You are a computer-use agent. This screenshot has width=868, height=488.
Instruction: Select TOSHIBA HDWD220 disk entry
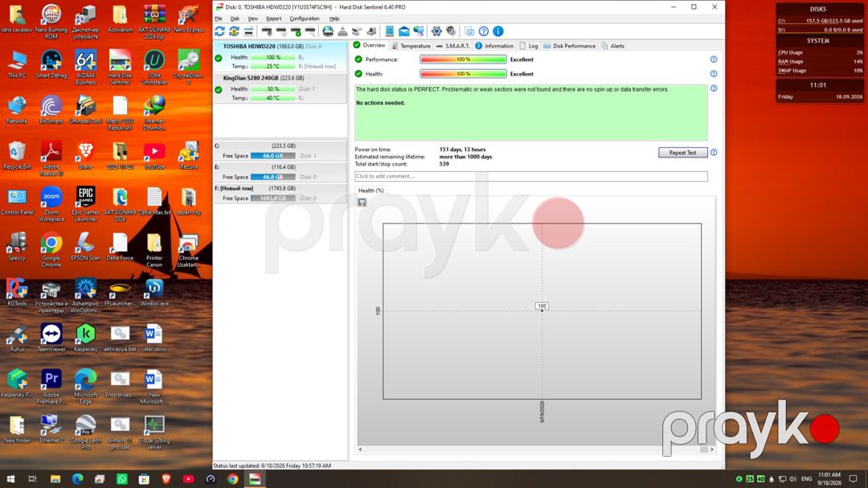[280, 56]
